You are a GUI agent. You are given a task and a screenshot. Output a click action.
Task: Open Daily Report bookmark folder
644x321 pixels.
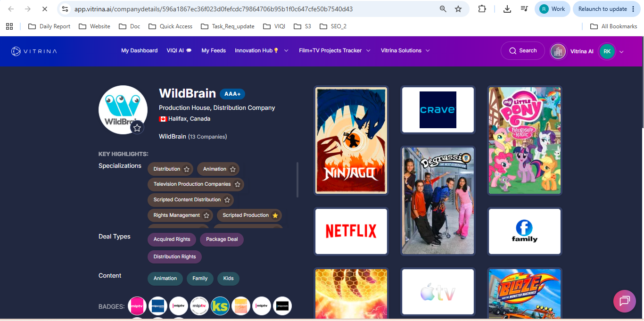50,26
